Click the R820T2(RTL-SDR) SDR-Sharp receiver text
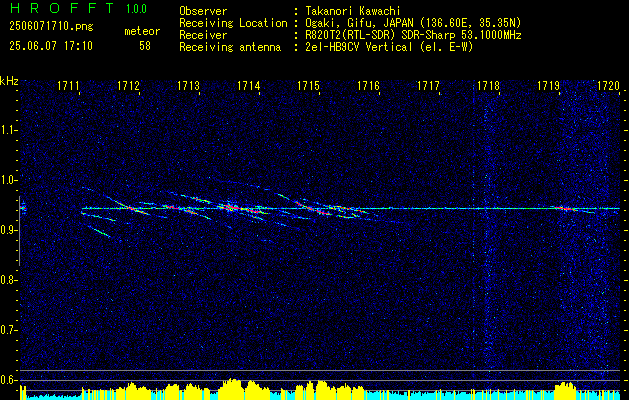The width and height of the screenshot is (629, 400). [x=413, y=35]
